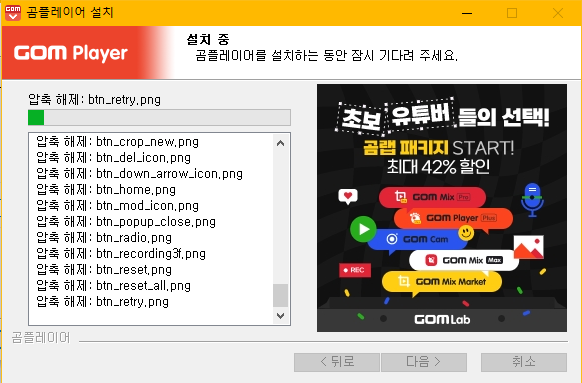The width and height of the screenshot is (582, 383).
Task: Close the installer window
Action: click(558, 13)
